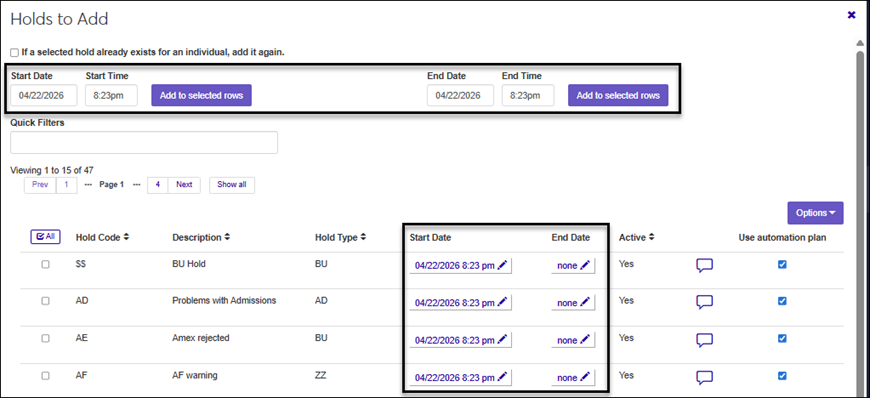Close the Holds to Add dialog

click(851, 15)
